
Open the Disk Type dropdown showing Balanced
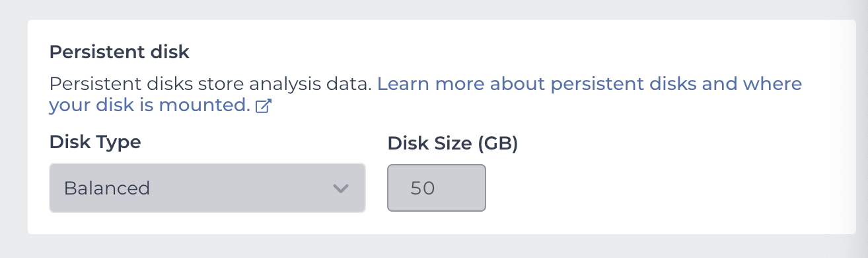coord(207,188)
